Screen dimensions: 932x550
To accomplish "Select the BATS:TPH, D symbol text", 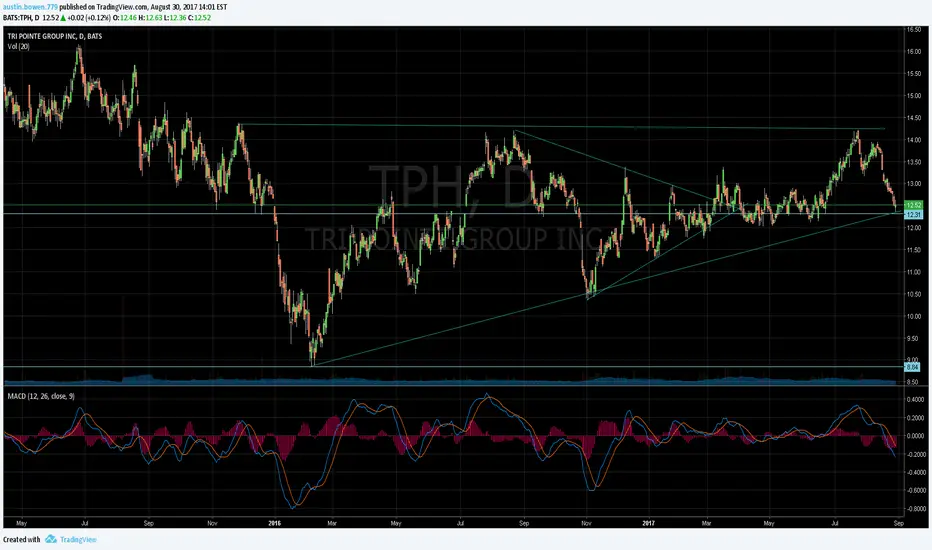I will click(x=21, y=18).
